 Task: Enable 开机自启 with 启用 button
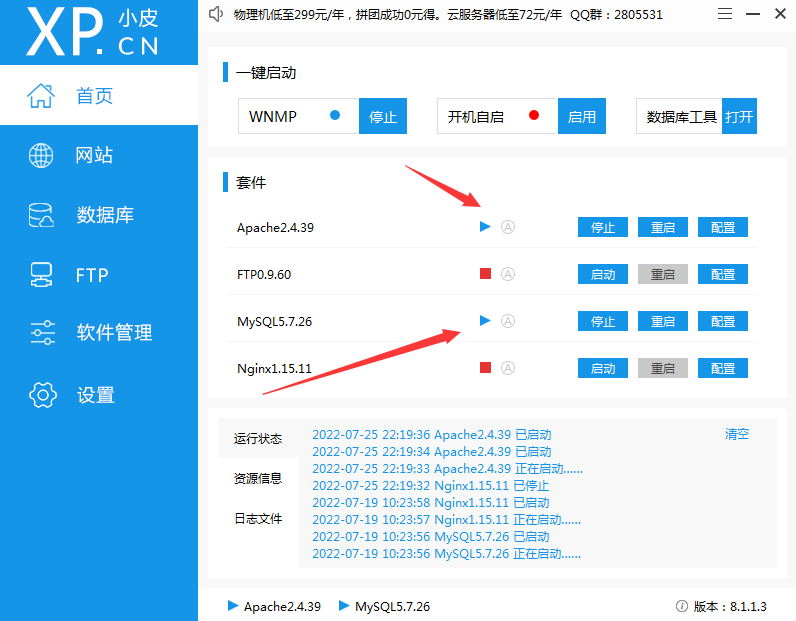click(582, 116)
